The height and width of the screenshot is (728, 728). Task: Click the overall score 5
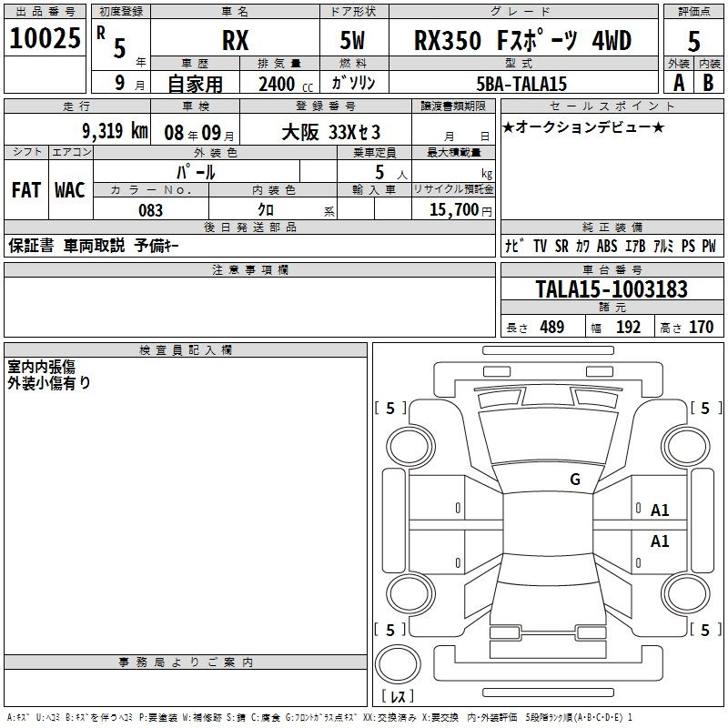(x=693, y=42)
